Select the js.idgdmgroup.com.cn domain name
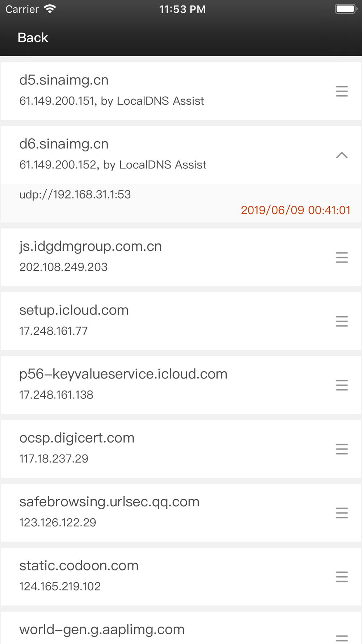The image size is (362, 644). point(90,246)
